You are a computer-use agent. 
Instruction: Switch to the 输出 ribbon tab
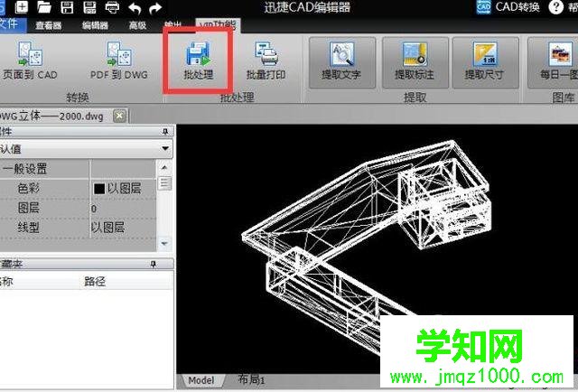tap(173, 24)
